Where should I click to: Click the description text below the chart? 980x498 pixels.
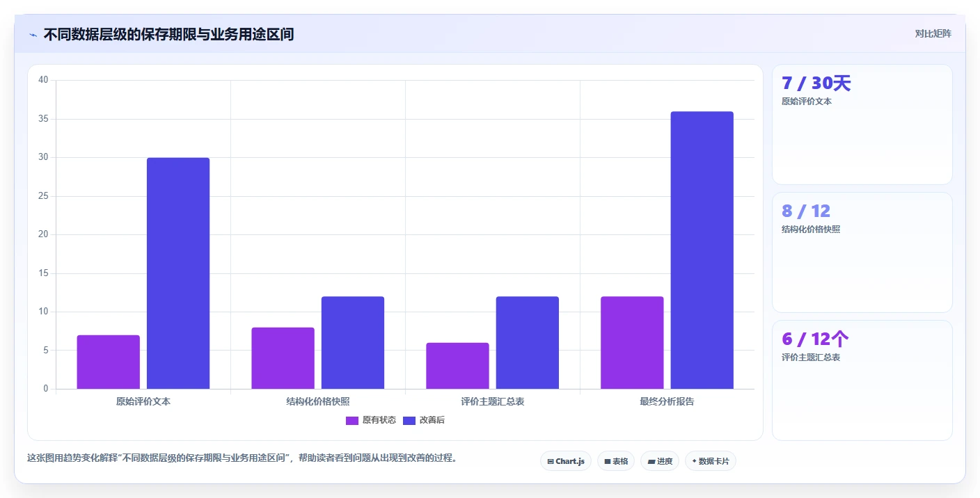coord(242,458)
